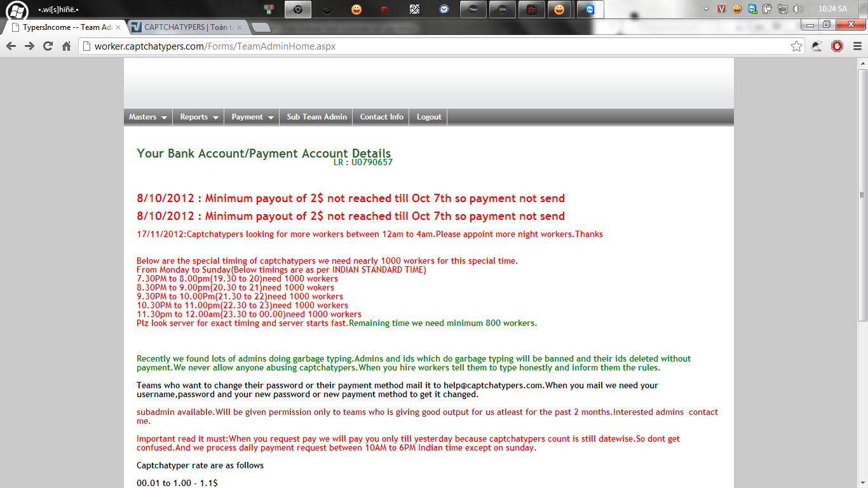Click the checkered-pattern taskbar icon
This screenshot has width=868, height=488.
(x=414, y=10)
